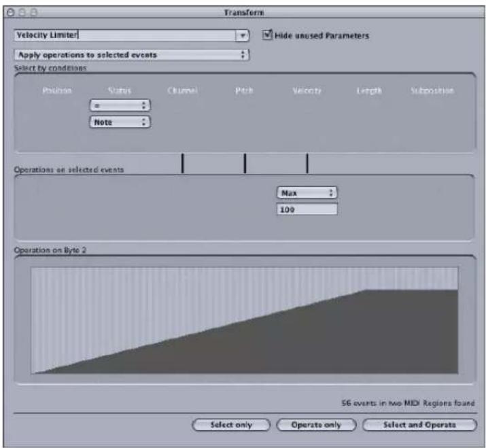
Task: Open the Max velocity operation dropdown
Action: 307,193
